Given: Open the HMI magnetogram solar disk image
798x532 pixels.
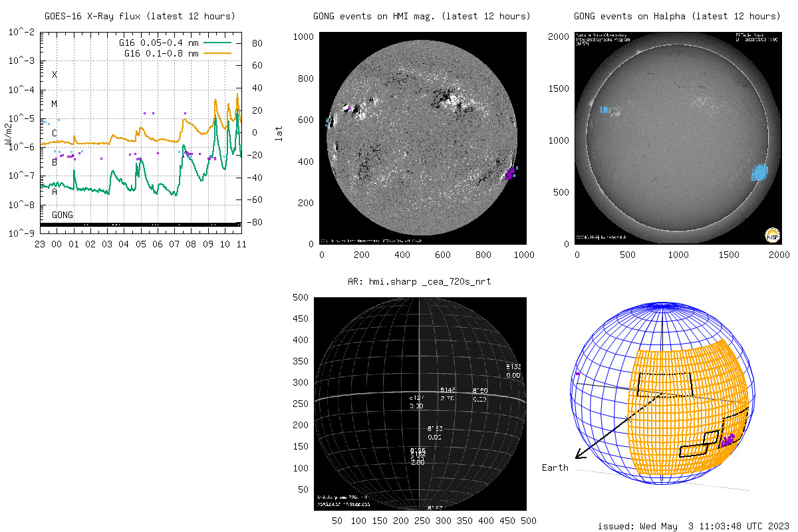Looking at the screenshot, I should point(424,140).
